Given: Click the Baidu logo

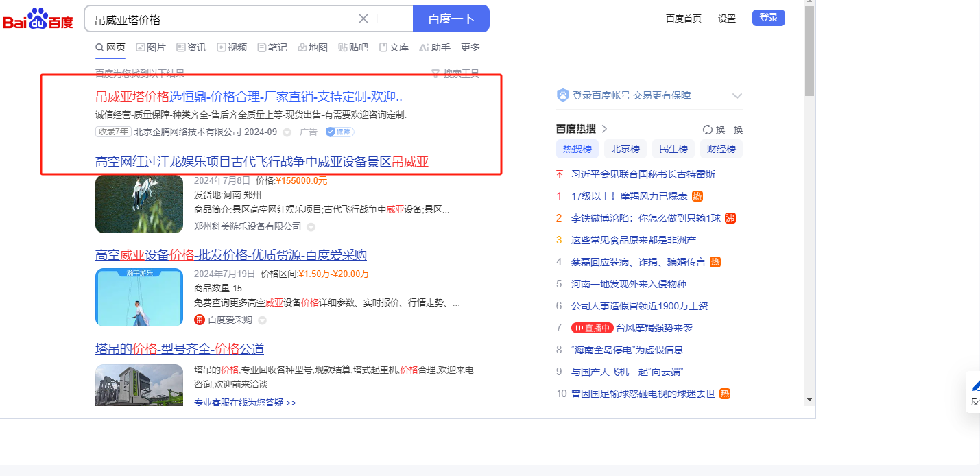Looking at the screenshot, I should pyautogui.click(x=38, y=19).
